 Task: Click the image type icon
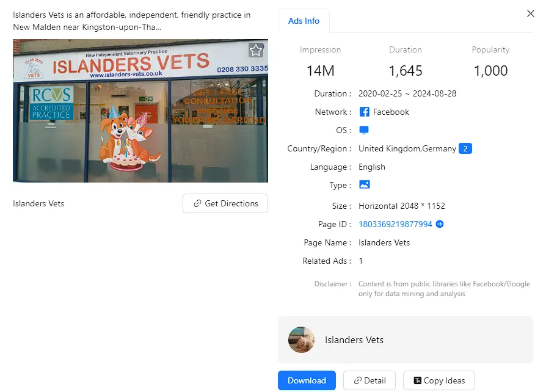364,184
